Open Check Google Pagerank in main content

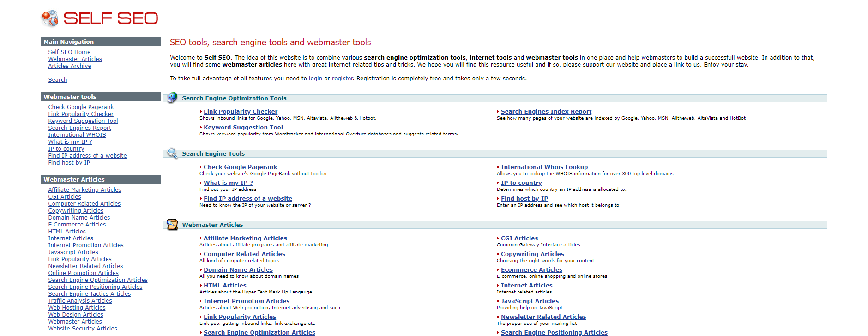240,167
